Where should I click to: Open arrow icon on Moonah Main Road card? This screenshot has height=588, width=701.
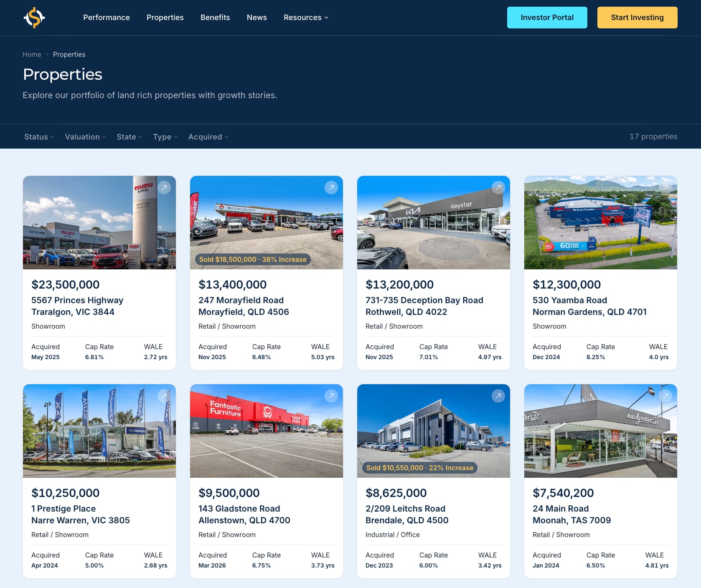coord(665,396)
